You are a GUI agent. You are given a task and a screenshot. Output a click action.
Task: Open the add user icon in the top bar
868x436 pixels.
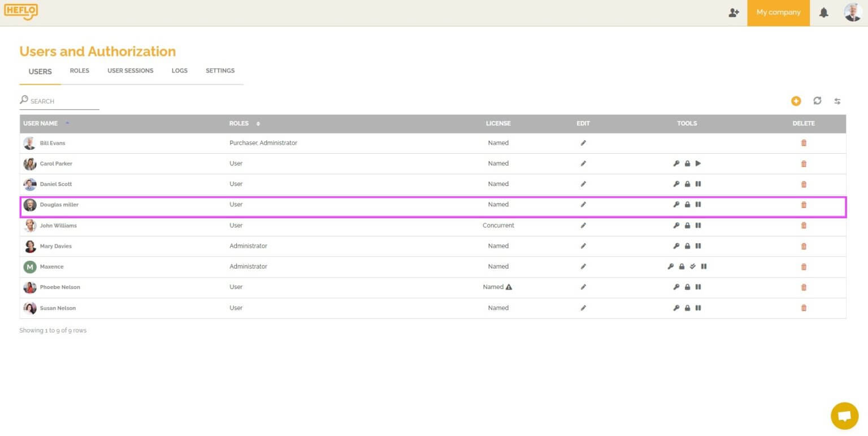(x=734, y=12)
